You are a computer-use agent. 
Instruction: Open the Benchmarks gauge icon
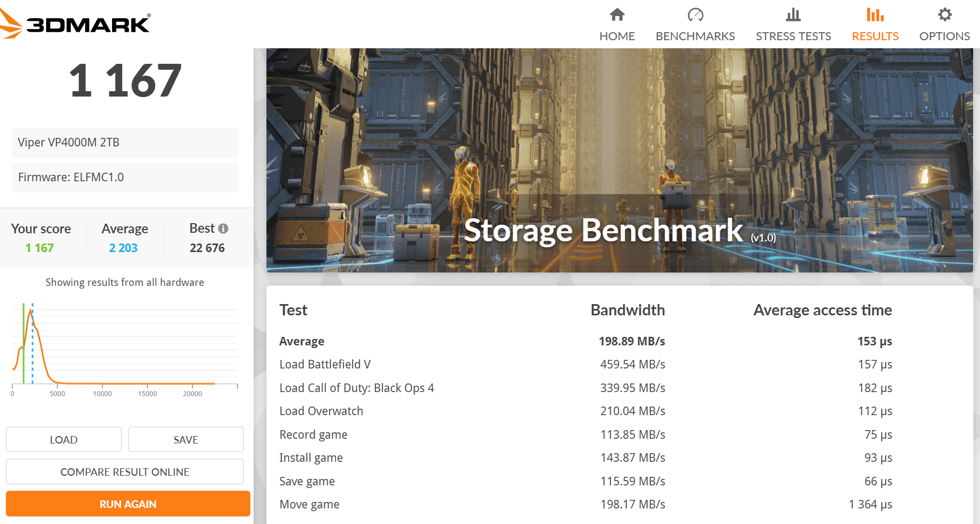[695, 14]
